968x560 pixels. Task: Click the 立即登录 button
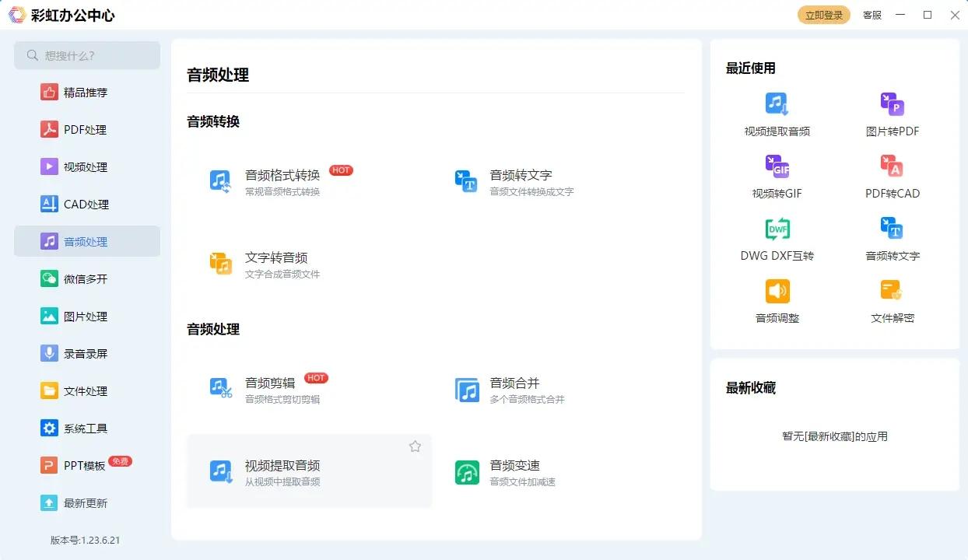[824, 15]
